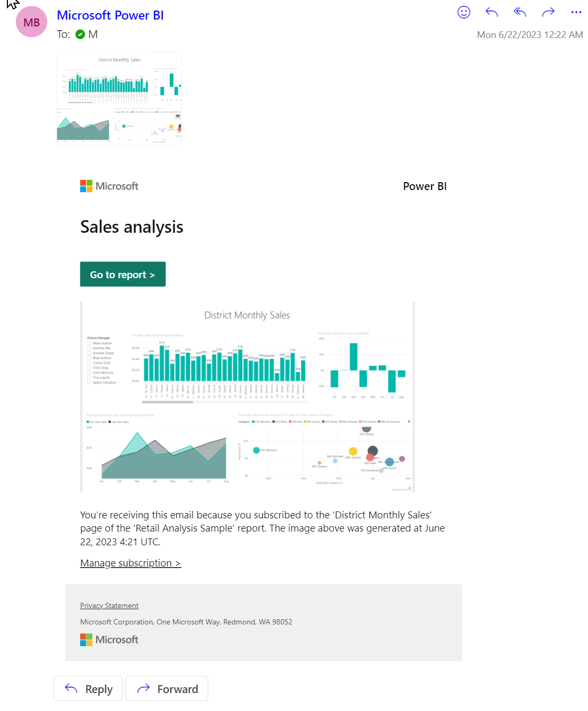588x711 pixels.
Task: Click the Go to report button
Action: [x=122, y=274]
